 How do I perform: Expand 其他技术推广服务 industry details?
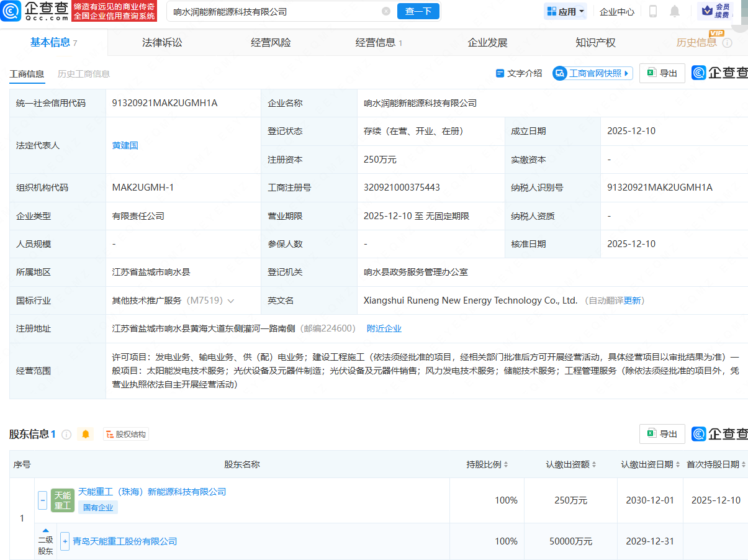231,300
